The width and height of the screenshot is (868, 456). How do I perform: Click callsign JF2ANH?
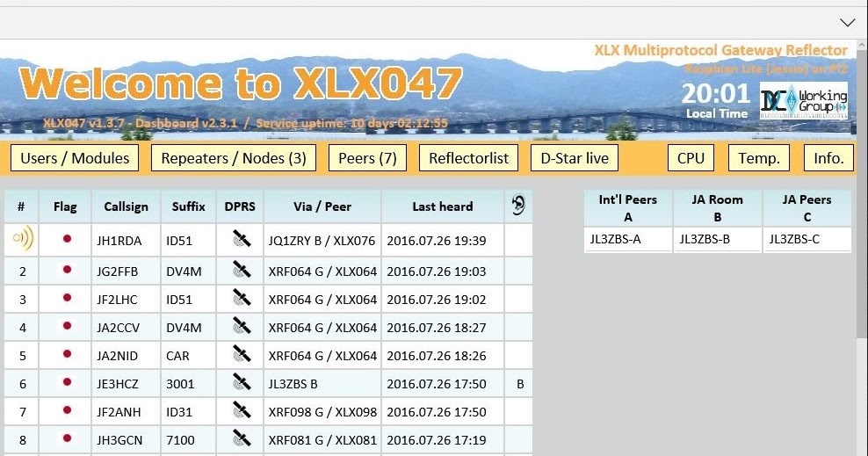pos(119,413)
